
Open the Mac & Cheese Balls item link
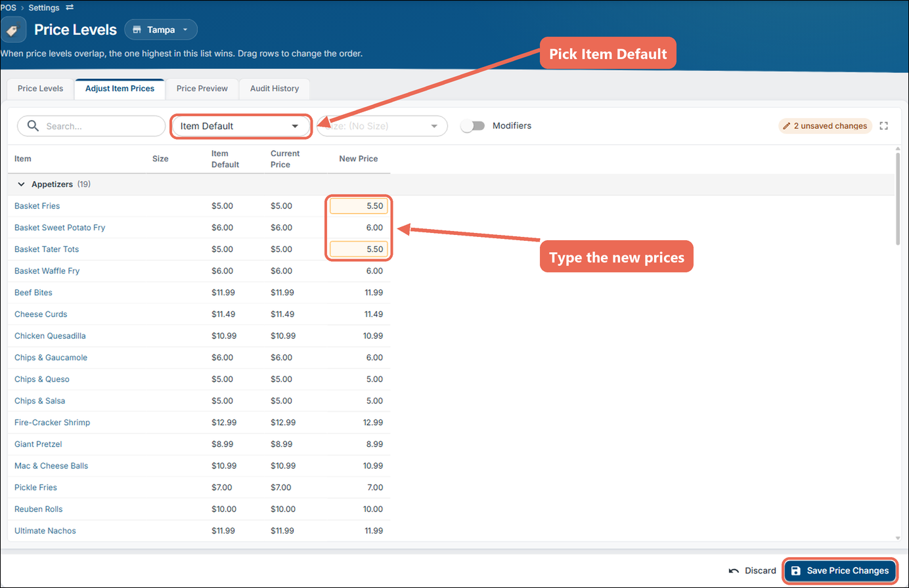51,466
